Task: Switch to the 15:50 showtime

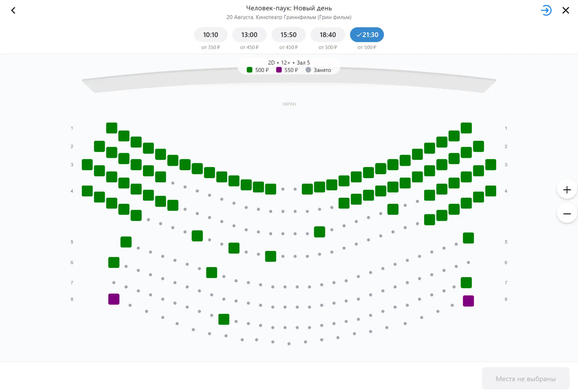Action: tap(288, 35)
